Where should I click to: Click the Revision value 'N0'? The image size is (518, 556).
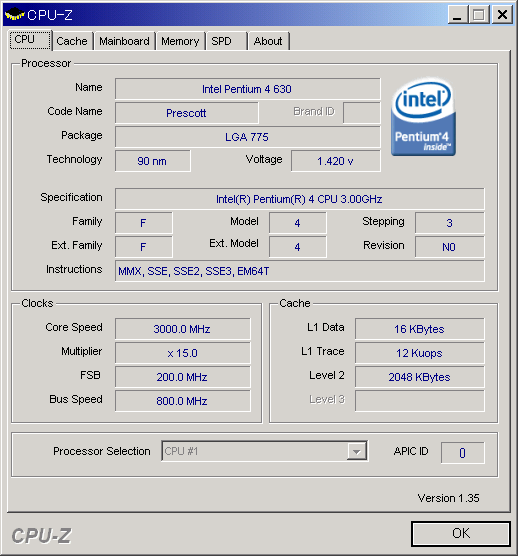450,247
